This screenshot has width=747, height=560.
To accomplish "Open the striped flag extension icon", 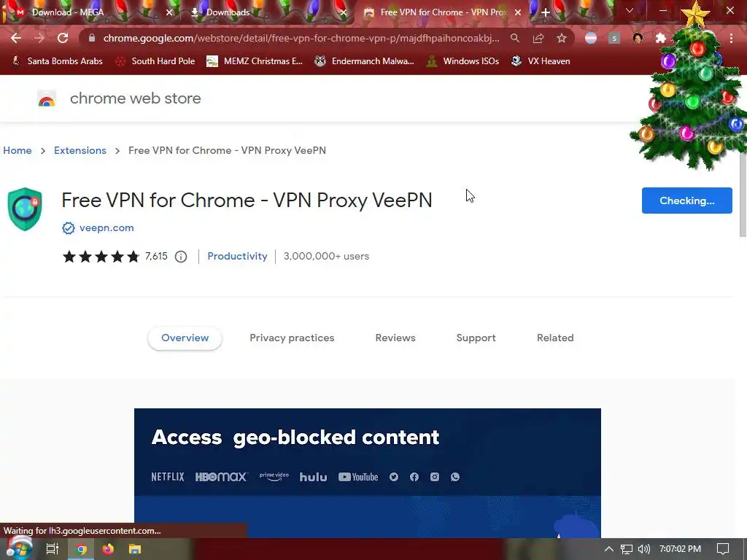I will [591, 38].
